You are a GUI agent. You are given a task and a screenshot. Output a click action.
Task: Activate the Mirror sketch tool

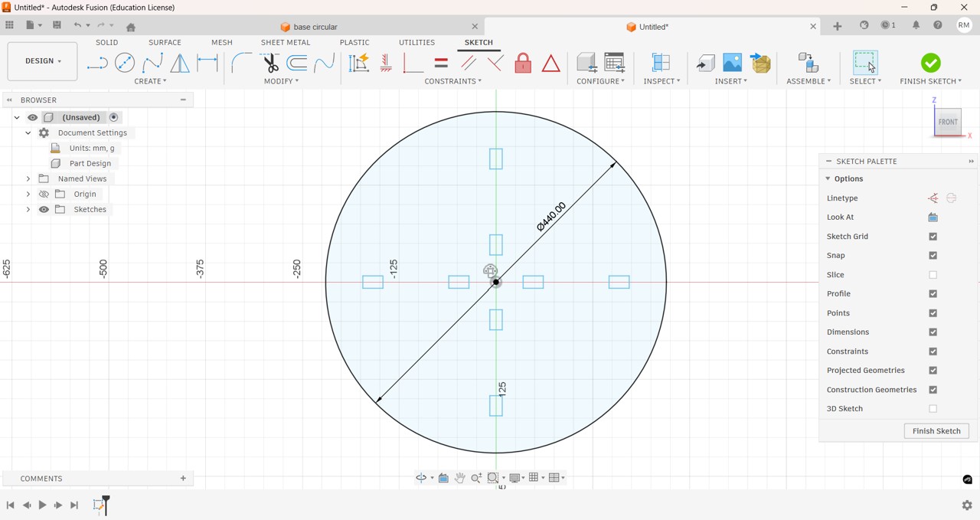pyautogui.click(x=180, y=63)
